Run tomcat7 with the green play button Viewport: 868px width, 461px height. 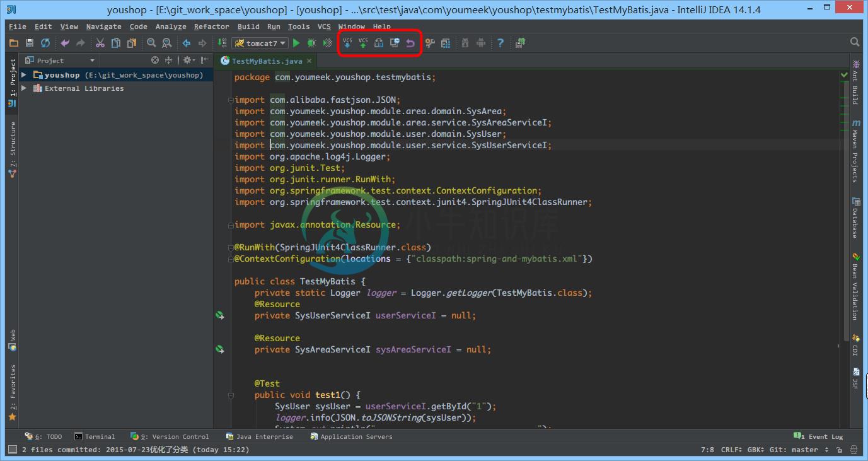coord(296,43)
